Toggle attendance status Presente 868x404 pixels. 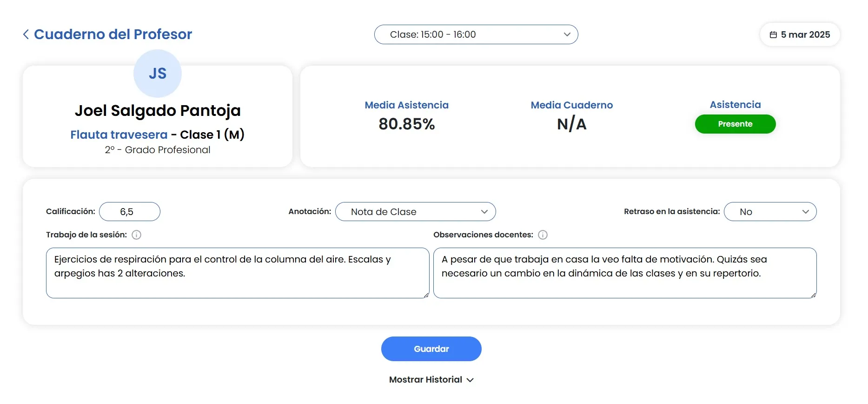[735, 124]
